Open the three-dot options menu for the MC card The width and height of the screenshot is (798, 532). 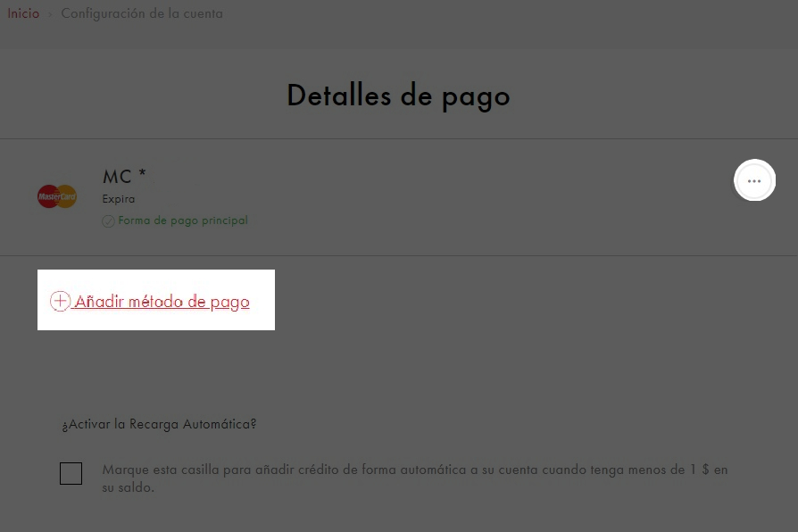pyautogui.click(x=754, y=181)
